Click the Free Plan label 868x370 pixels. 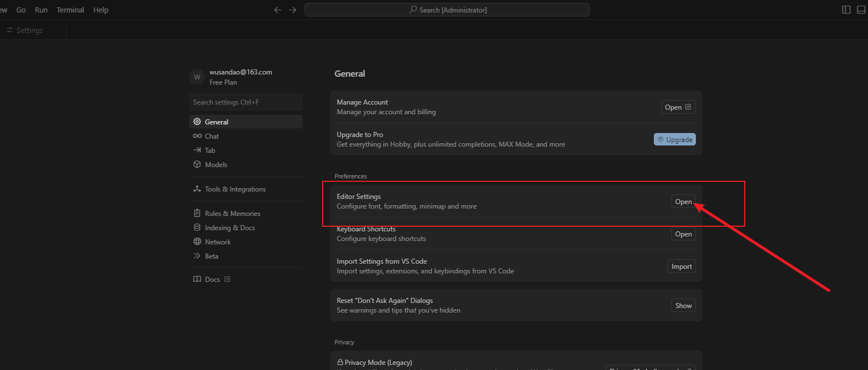click(223, 82)
